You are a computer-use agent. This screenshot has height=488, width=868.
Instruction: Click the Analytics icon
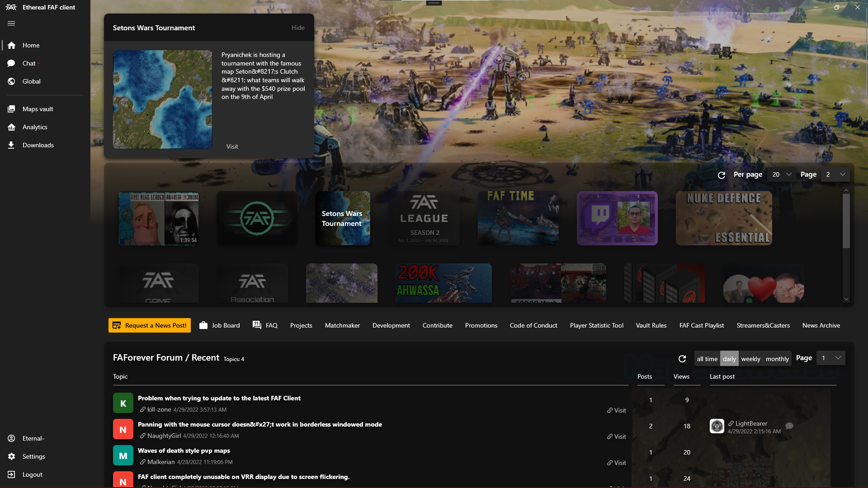pyautogui.click(x=11, y=127)
